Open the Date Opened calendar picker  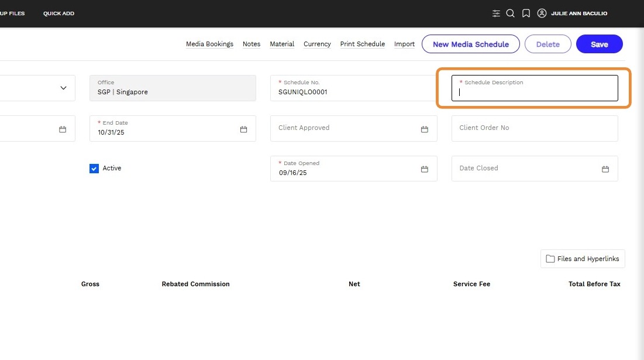click(425, 169)
